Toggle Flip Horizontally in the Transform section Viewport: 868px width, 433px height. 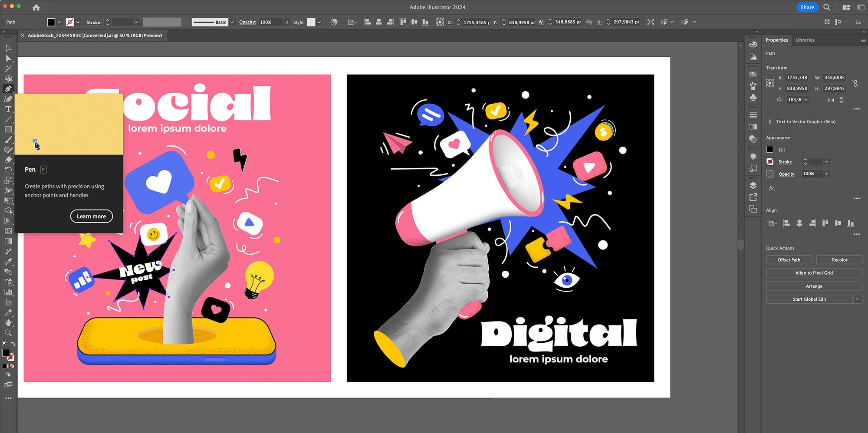click(x=831, y=100)
